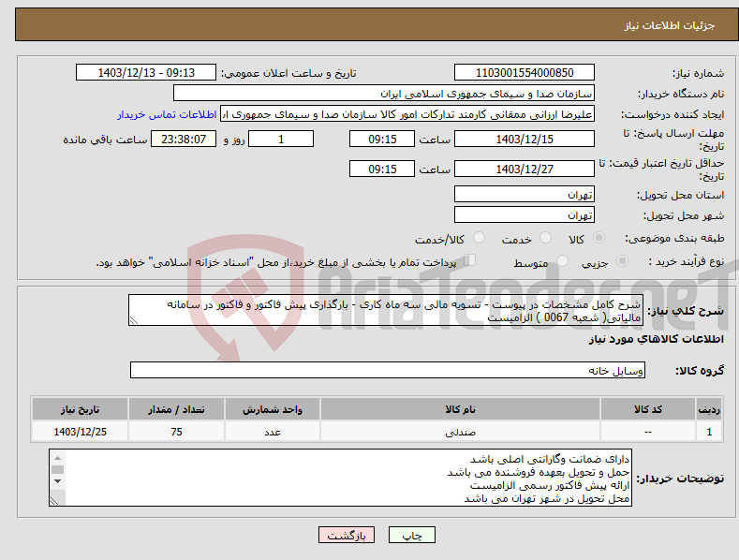Click the quantity cell showing 75
Viewport: 739px width, 560px height.
[x=176, y=432]
